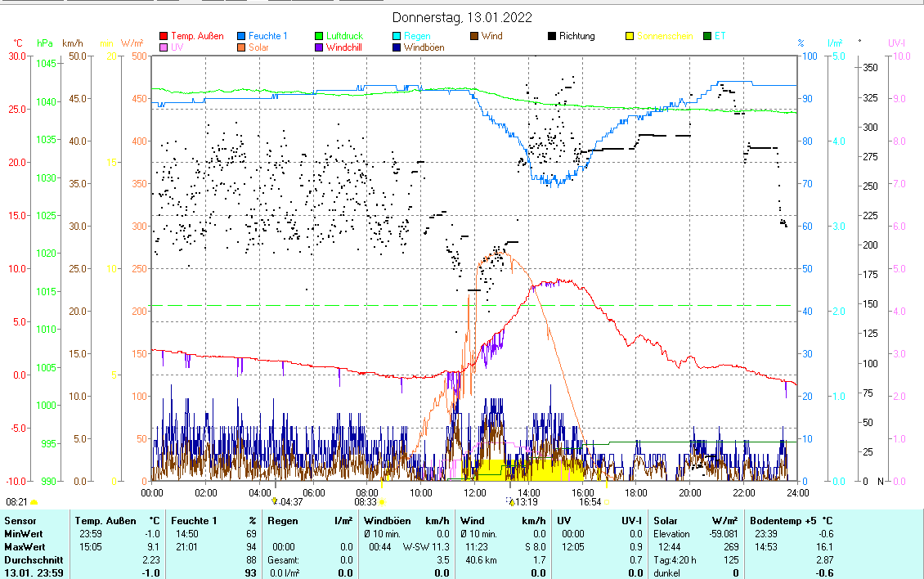
Task: Select the UV legend label
Action: (x=177, y=47)
